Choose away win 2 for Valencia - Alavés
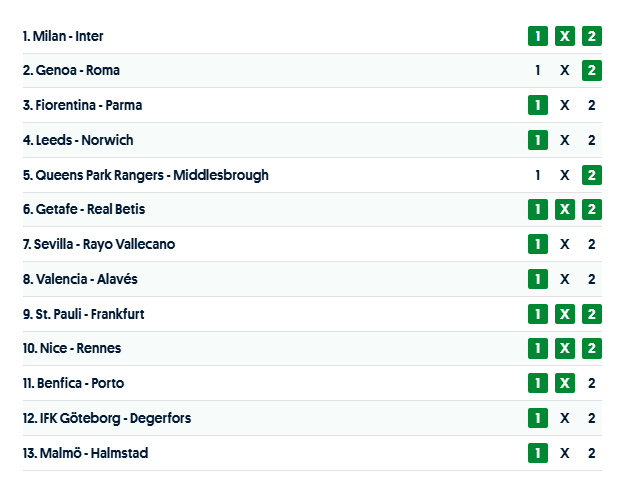Screen dimensions: 625x480 (592, 279)
